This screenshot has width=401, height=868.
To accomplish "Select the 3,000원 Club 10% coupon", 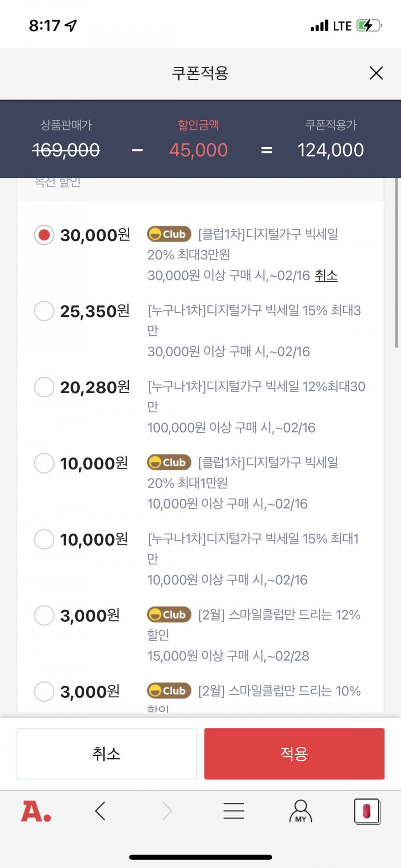I will click(44, 691).
